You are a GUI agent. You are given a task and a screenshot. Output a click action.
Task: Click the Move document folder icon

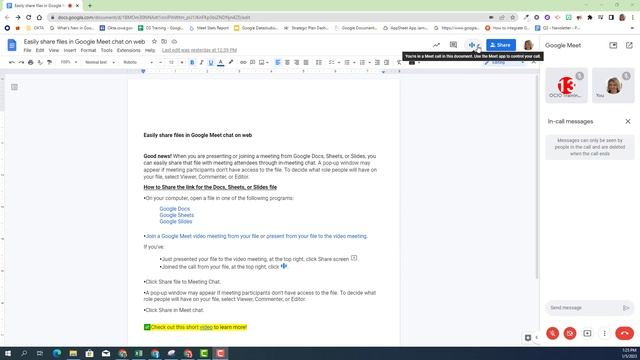[x=164, y=42]
